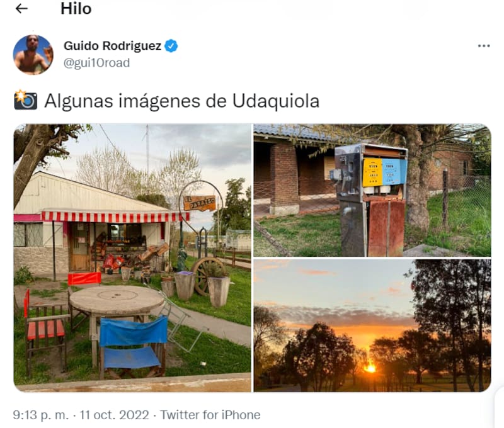
Task: Open the three-dot more options menu
Action: [x=484, y=46]
